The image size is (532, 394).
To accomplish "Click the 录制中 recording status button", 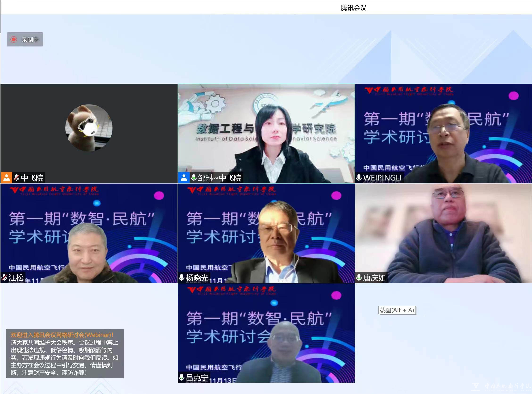I will click(25, 39).
